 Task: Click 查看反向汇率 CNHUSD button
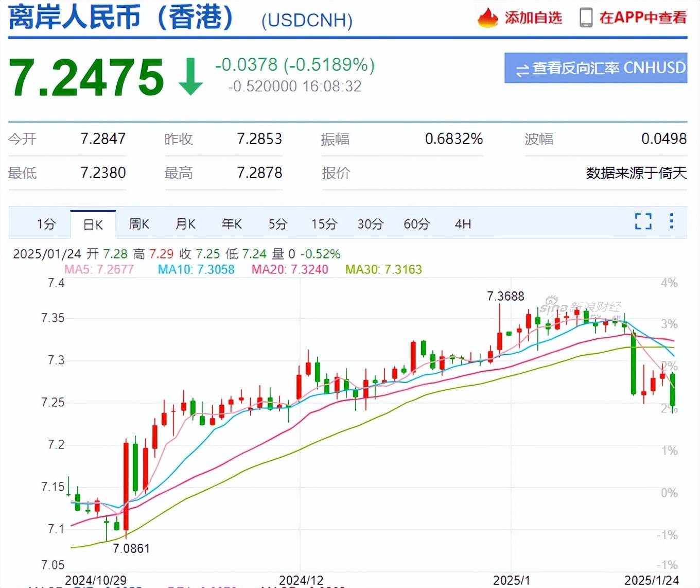click(595, 68)
